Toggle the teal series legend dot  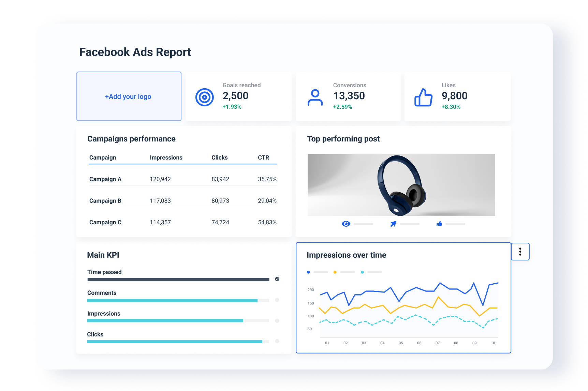tap(362, 272)
